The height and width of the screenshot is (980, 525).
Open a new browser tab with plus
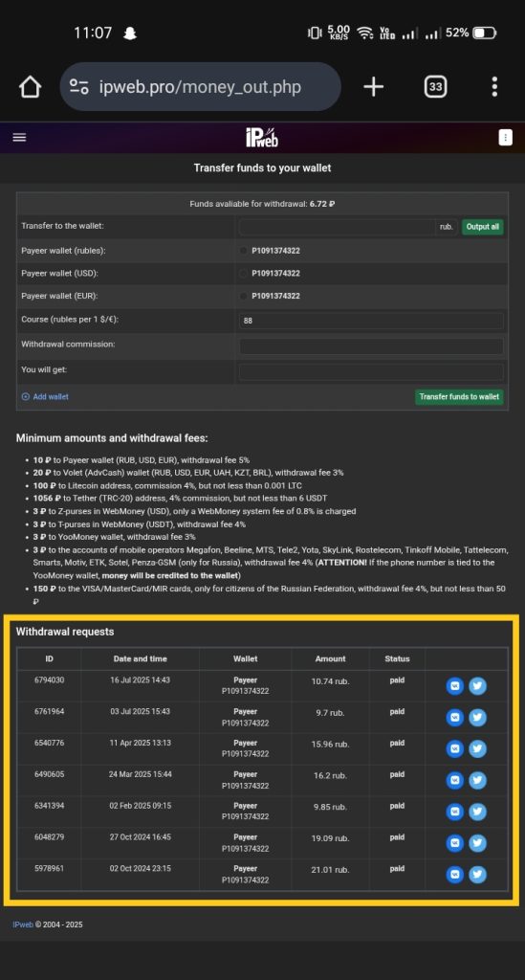coord(373,87)
